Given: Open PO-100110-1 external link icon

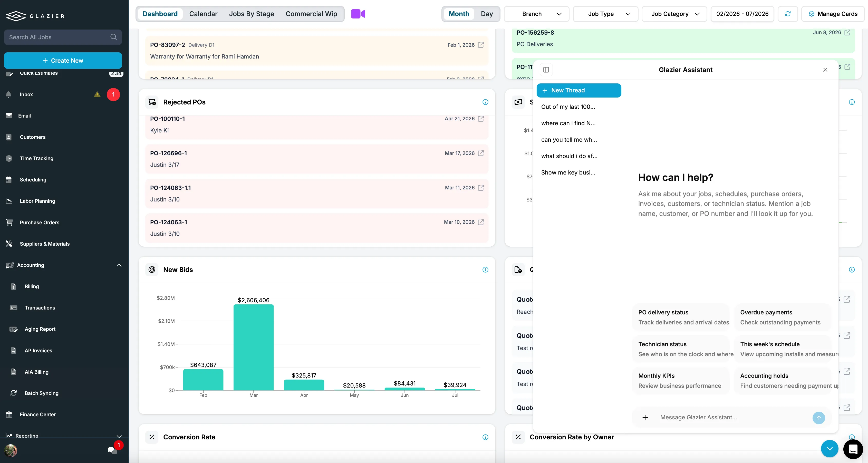Looking at the screenshot, I should coord(481,119).
